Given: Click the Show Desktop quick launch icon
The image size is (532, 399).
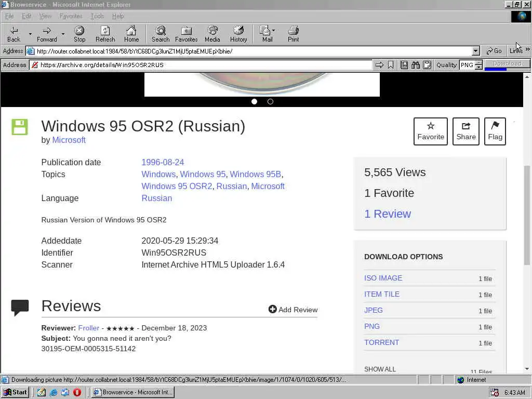Looking at the screenshot, I should (42, 392).
